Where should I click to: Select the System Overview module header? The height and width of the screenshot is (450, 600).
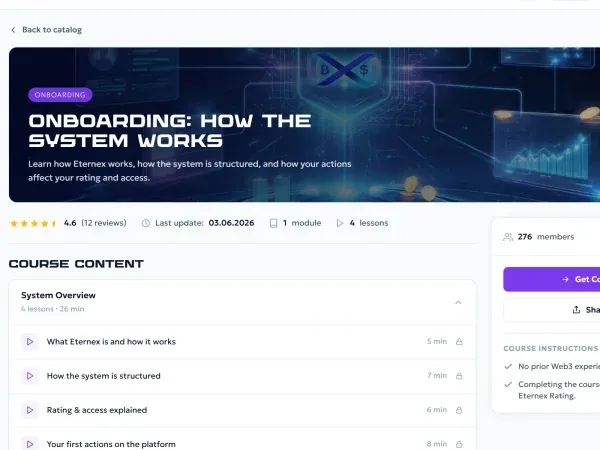point(242,302)
